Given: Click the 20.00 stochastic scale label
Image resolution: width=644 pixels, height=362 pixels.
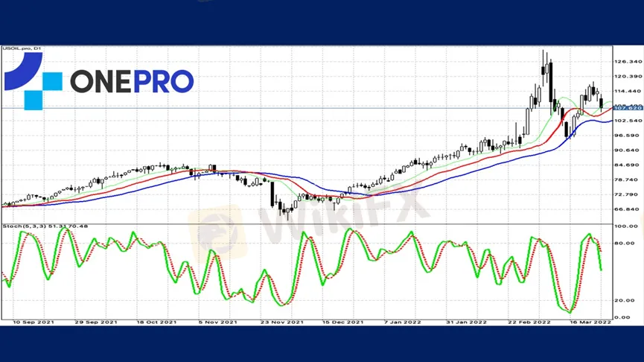Looking at the screenshot, I should tap(625, 300).
